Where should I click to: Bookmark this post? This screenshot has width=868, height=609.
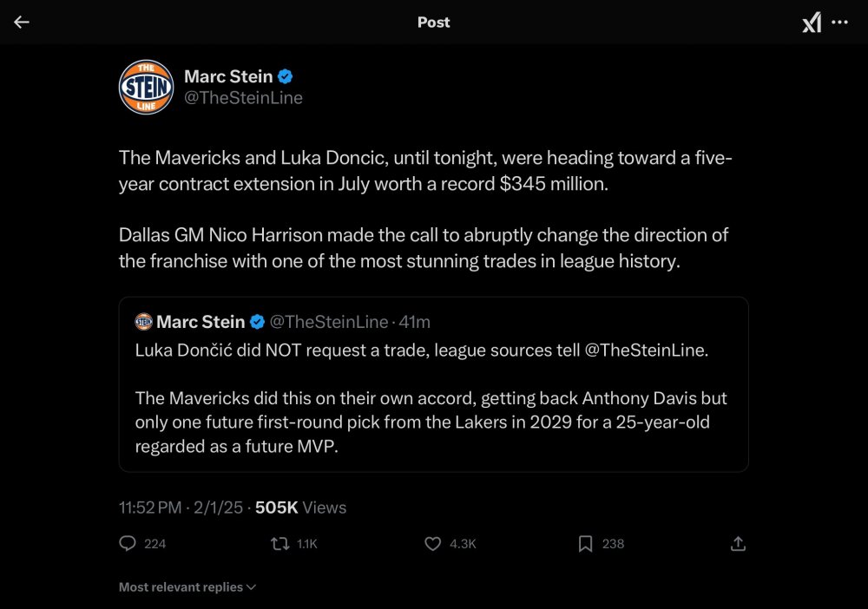click(585, 543)
